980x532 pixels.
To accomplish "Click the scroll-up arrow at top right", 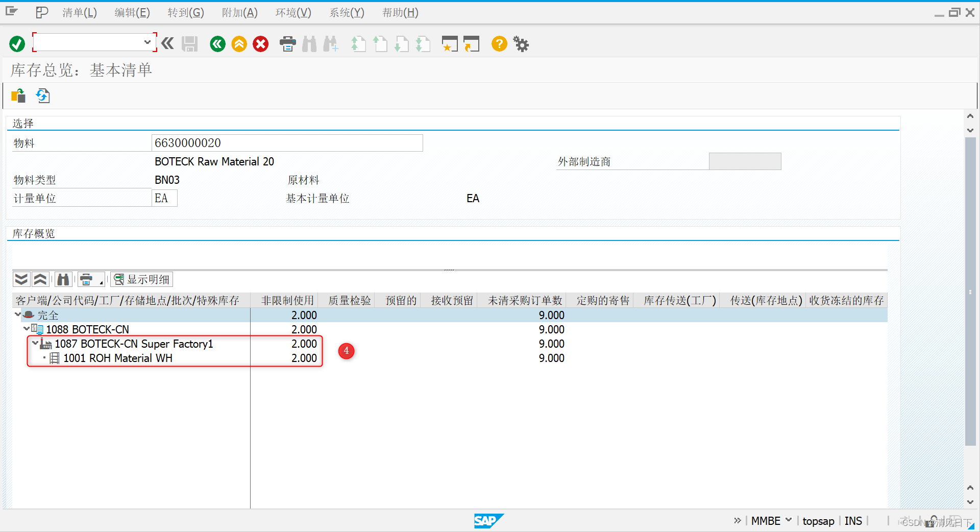I will coord(970,116).
